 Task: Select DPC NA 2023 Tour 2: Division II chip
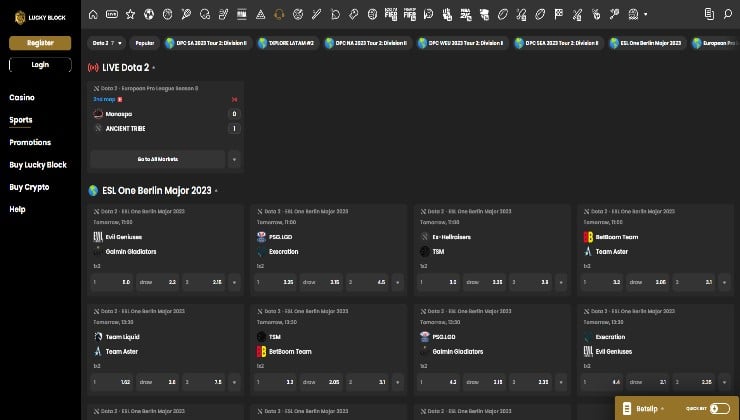click(368, 43)
